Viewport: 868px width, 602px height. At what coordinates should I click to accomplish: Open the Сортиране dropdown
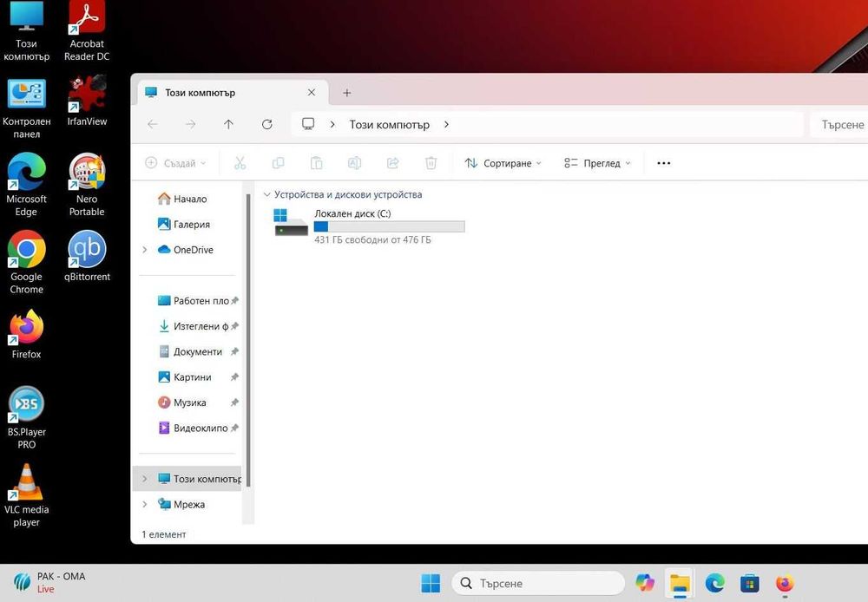[x=503, y=163]
